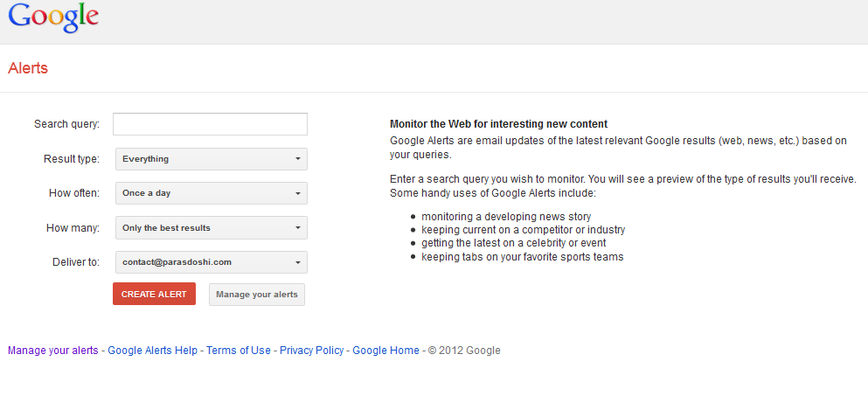Click the © 2012 Google copyright text
868x403 pixels.
tap(464, 351)
